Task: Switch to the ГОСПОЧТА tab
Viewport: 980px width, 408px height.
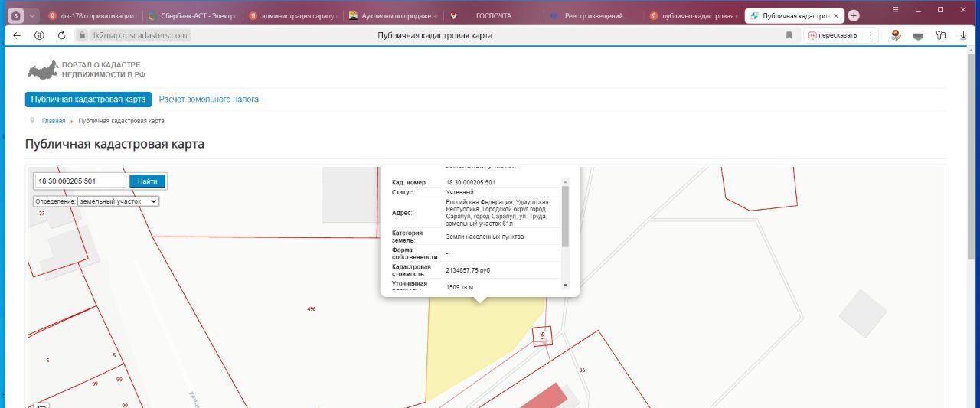Action: click(493, 15)
